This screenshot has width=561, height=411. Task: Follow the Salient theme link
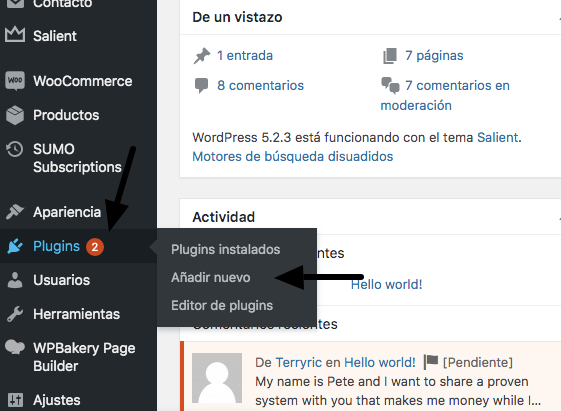(498, 137)
